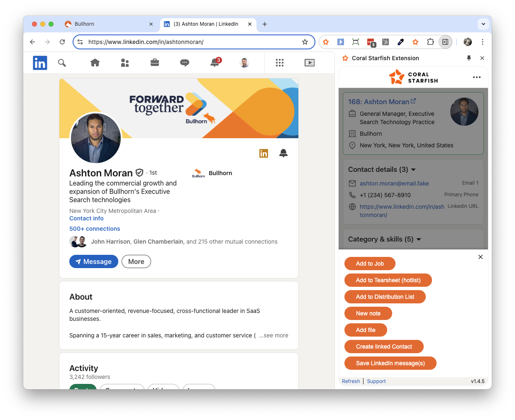Select Add to Tearsheet (hotlist) action
Image resolution: width=515 pixels, height=420 pixels.
pyautogui.click(x=388, y=280)
